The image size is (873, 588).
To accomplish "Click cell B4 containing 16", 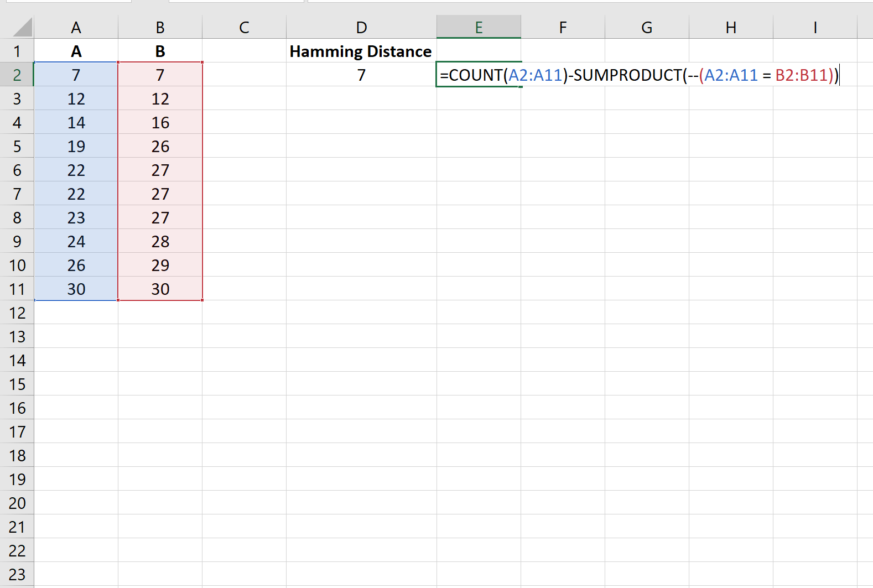I will pos(160,122).
